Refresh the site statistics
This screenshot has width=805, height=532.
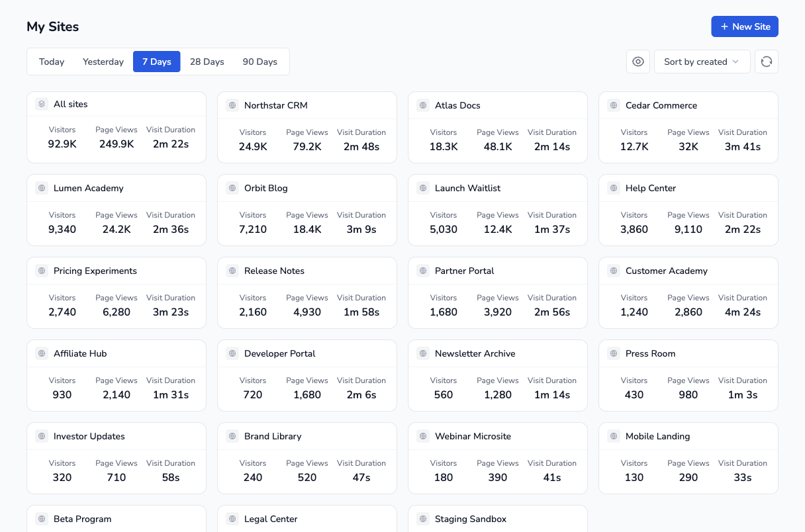tap(767, 62)
